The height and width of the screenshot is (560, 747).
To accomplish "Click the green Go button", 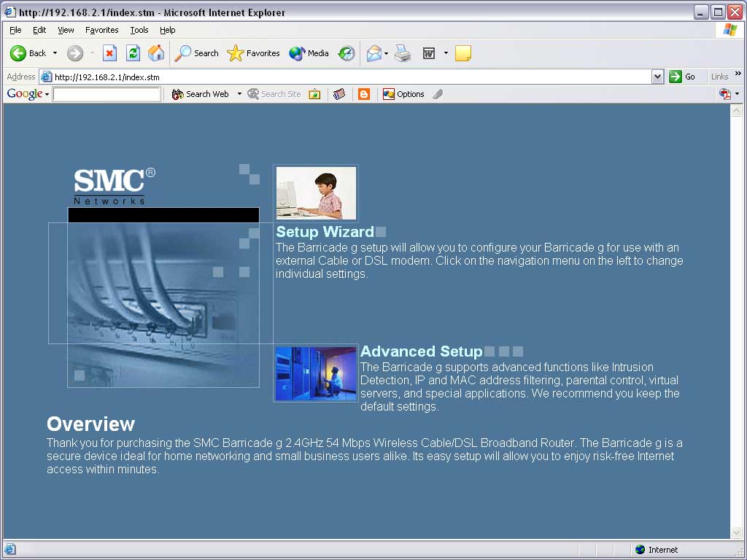I will [682, 77].
